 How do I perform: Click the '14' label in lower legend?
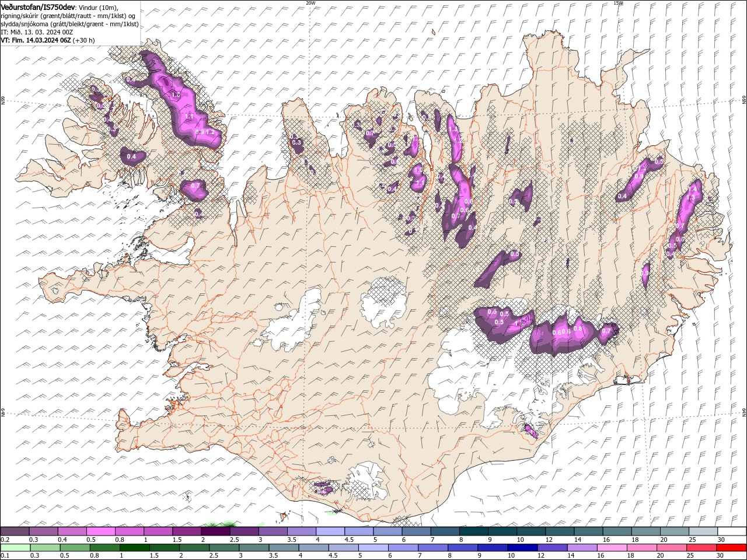(571, 556)
